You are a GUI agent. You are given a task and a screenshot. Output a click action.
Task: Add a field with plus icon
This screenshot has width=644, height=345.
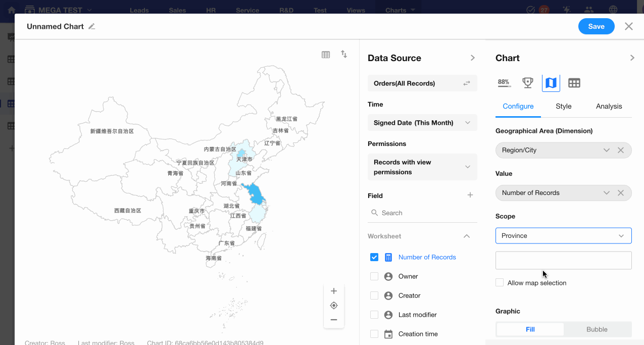pos(470,195)
